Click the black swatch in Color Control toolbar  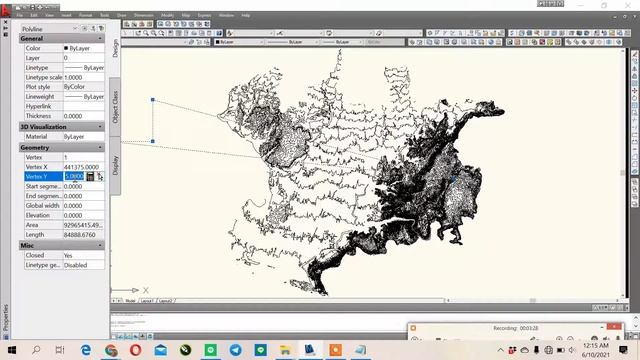click(x=218, y=42)
